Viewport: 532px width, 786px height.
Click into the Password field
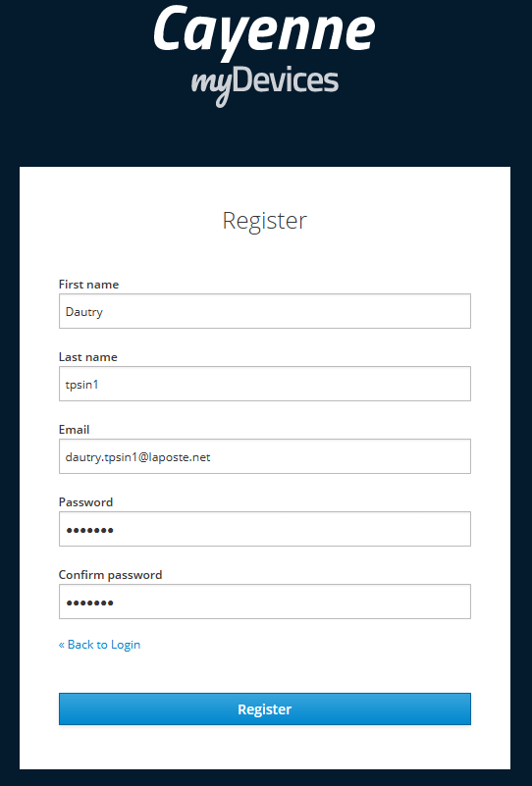click(265, 529)
